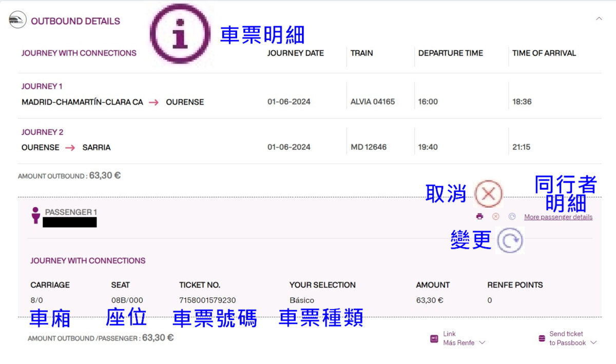The image size is (616, 364).
Task: Select the Más Renfe card icon
Action: pyautogui.click(x=434, y=338)
